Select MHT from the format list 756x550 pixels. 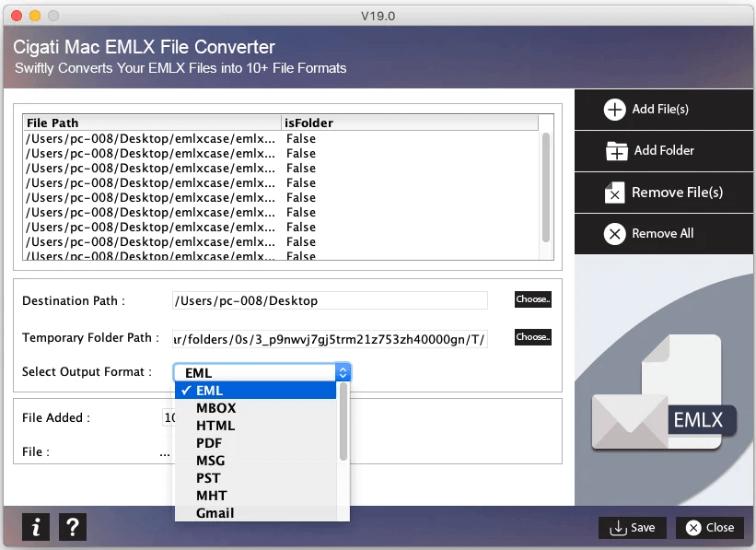[x=256, y=496]
